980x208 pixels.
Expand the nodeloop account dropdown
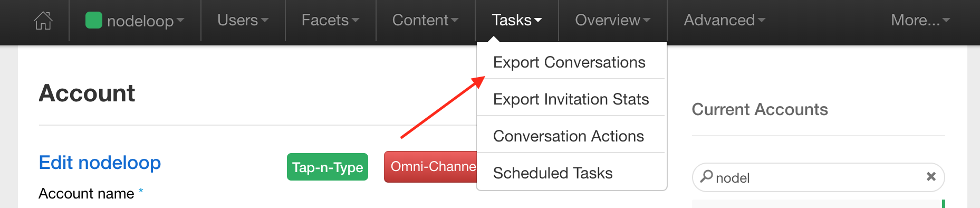pyautogui.click(x=135, y=21)
